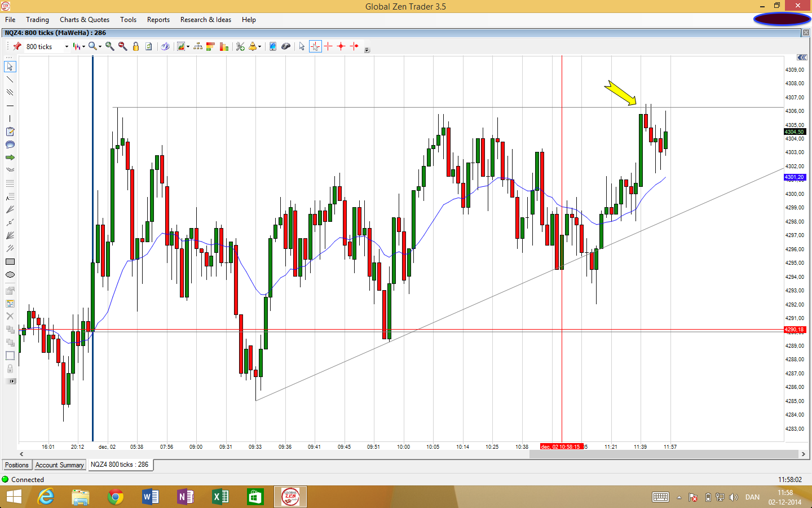Image resolution: width=812 pixels, height=508 pixels.
Task: Open Internet Explorer from the taskbar
Action: pos(46,497)
